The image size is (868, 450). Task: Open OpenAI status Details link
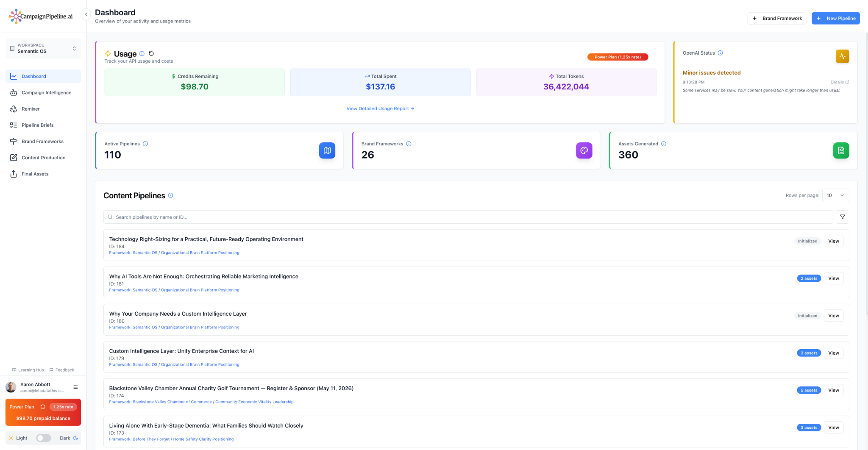840,82
